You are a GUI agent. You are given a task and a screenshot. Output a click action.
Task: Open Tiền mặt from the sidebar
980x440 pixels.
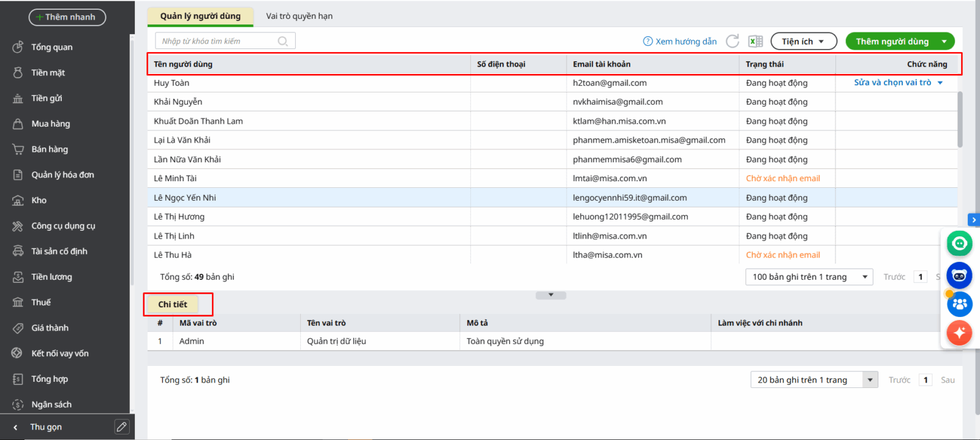tap(48, 73)
